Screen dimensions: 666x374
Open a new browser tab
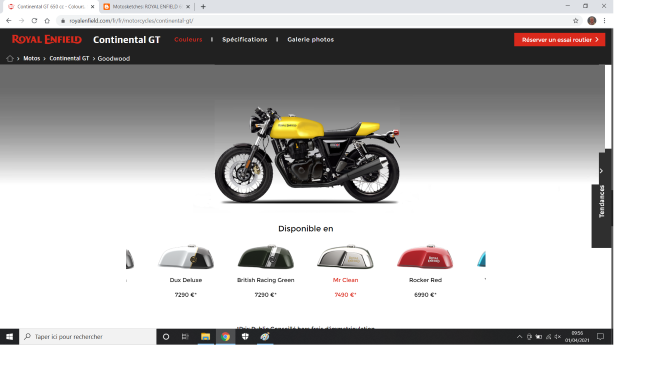click(203, 6)
